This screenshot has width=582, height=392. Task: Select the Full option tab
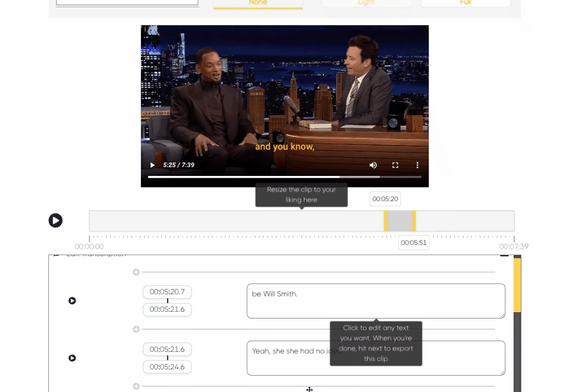465,3
